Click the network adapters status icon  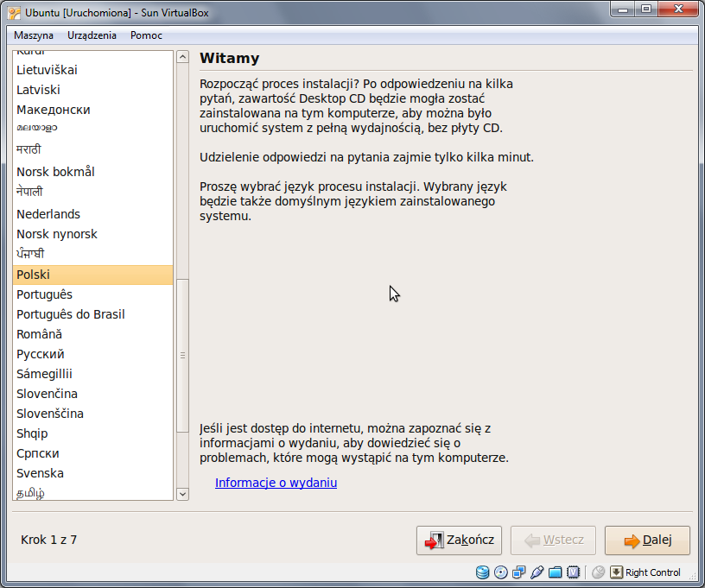[x=519, y=572]
